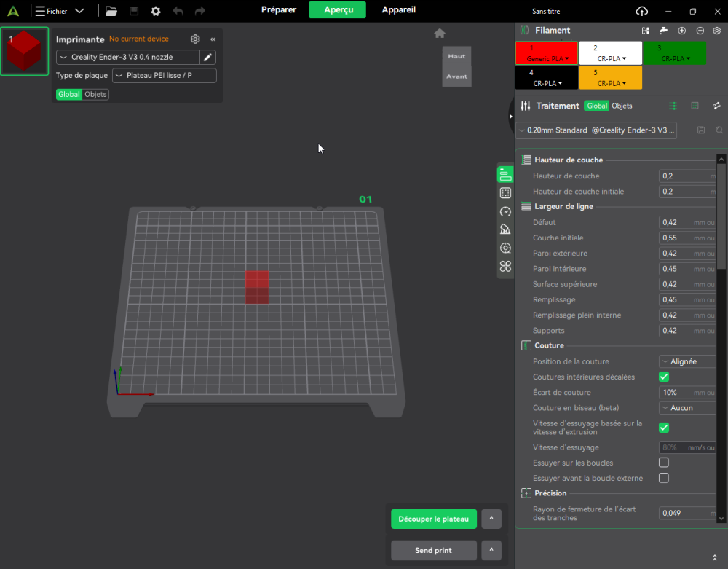Click the open project folder icon
This screenshot has width=728, height=569.
click(x=111, y=11)
